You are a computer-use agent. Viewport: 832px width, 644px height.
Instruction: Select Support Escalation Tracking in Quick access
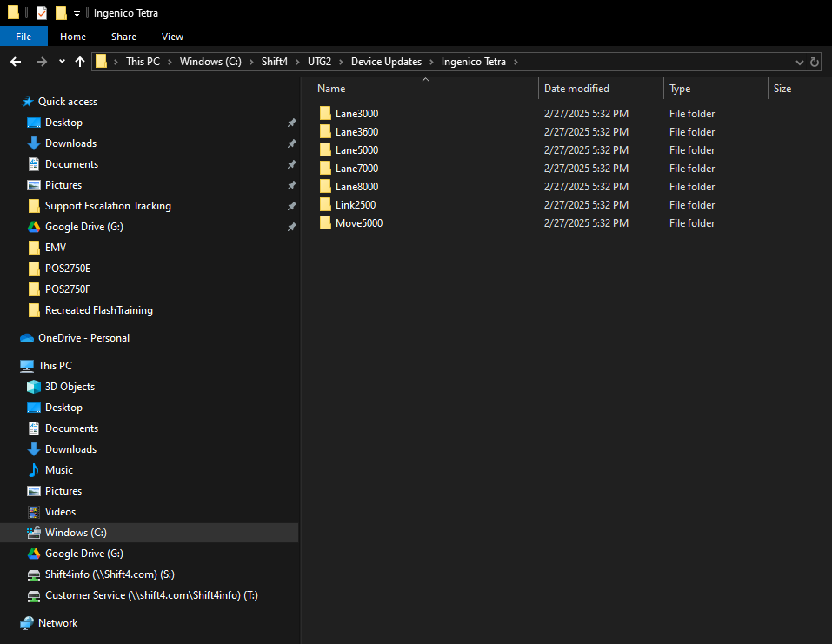coord(108,206)
